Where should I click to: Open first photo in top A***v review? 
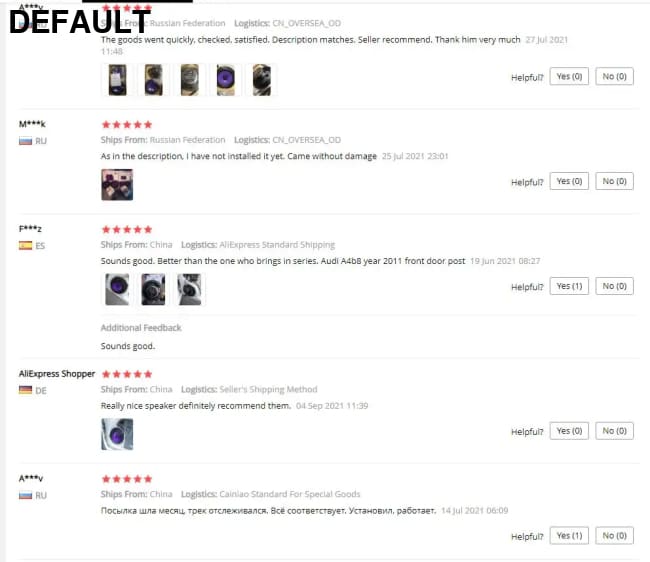[117, 80]
